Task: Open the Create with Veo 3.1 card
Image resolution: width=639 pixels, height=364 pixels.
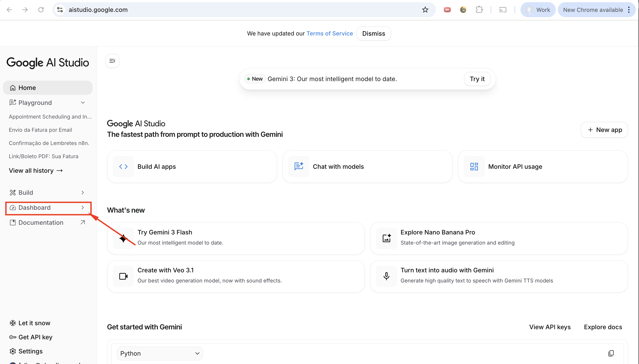Action: tap(236, 277)
